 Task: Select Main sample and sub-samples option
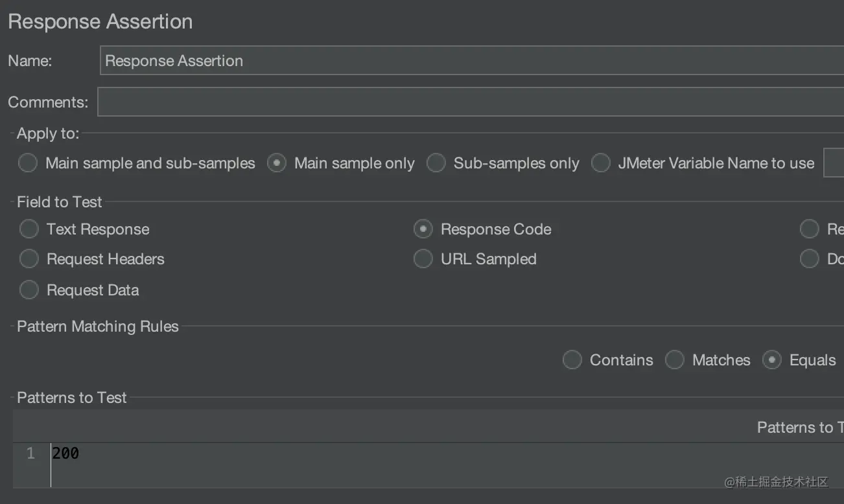(x=28, y=163)
